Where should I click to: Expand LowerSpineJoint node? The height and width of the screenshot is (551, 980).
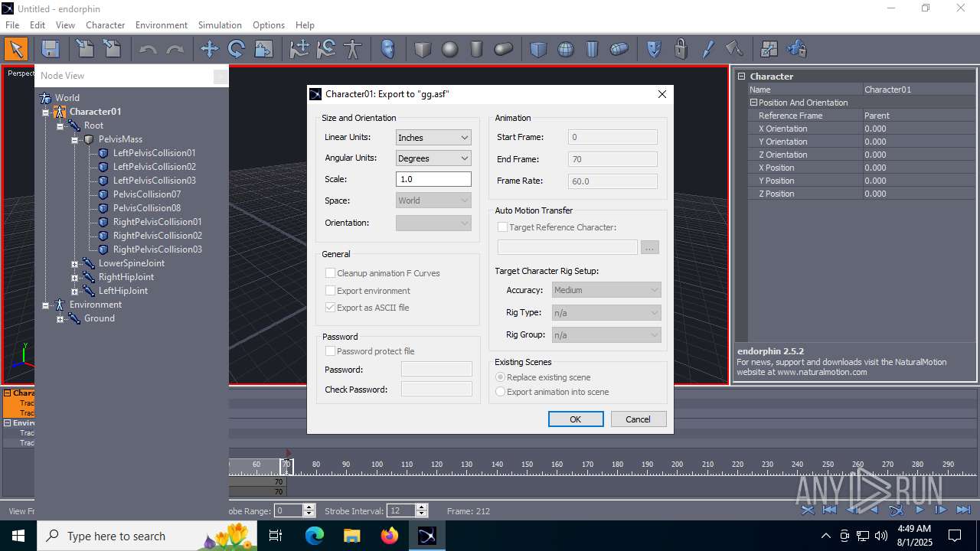pos(74,264)
